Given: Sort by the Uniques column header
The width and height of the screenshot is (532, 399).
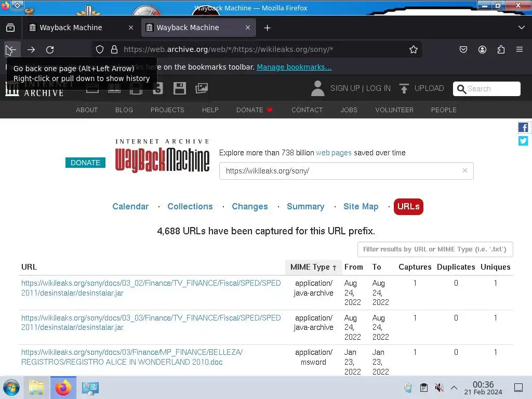Looking at the screenshot, I should tap(495, 267).
